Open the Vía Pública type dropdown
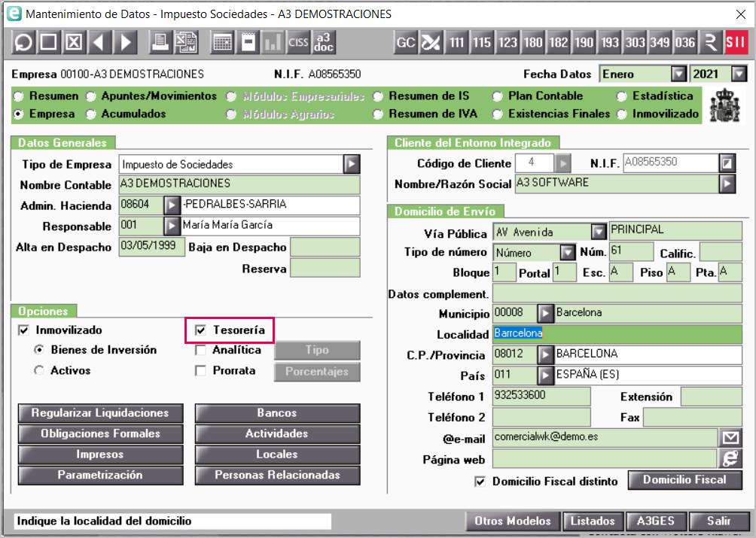Screen dimensions: 756x538 (x=599, y=233)
